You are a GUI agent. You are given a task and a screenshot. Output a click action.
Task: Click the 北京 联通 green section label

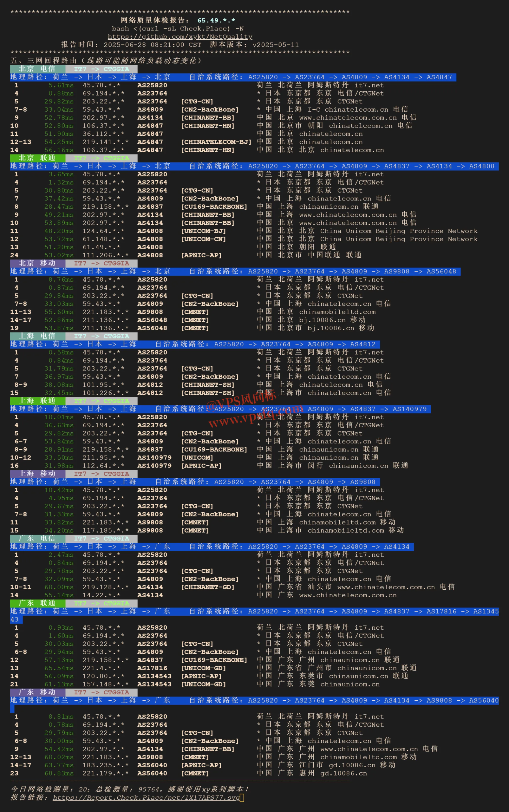pos(38,158)
